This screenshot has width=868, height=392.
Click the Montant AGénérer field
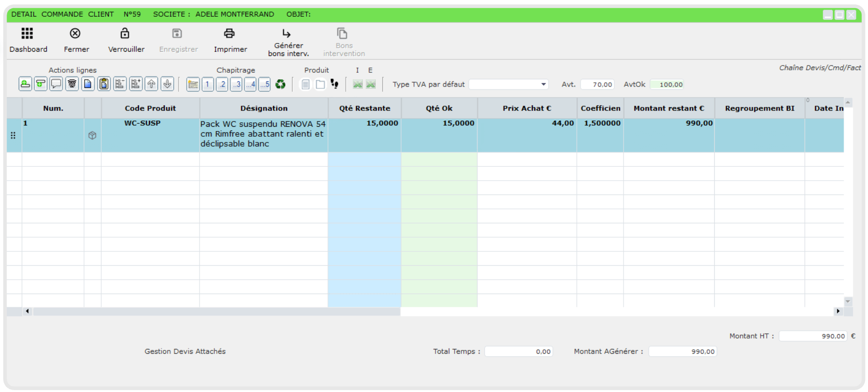point(683,351)
